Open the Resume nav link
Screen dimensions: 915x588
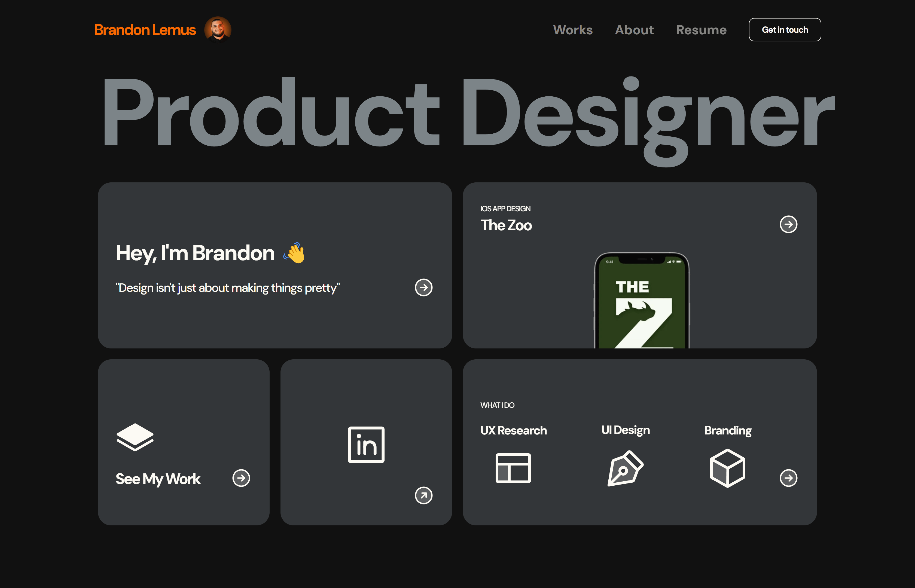(701, 30)
